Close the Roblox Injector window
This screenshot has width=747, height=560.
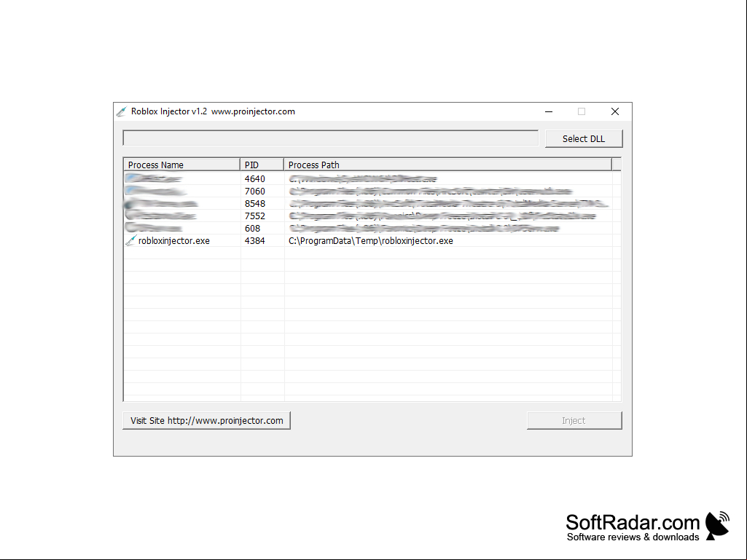point(615,111)
